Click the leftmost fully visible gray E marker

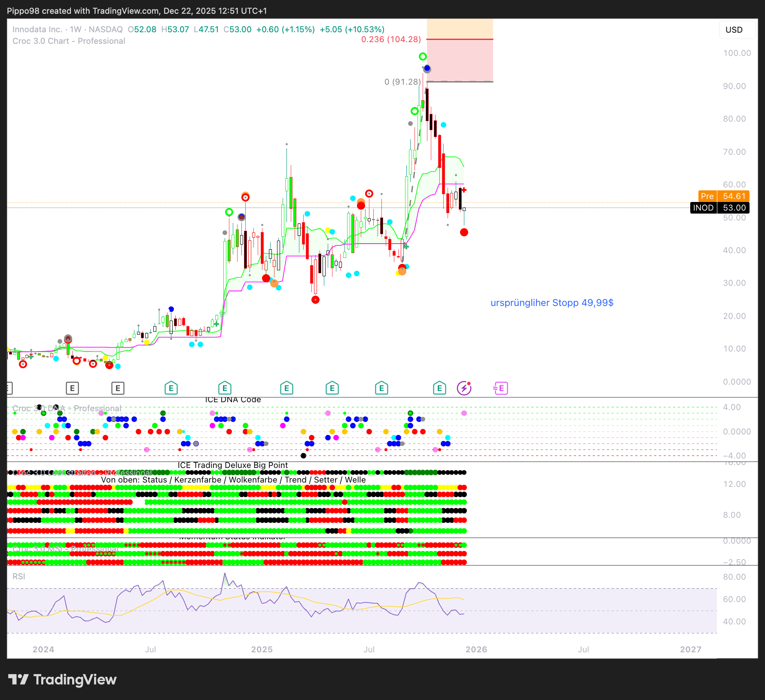pyautogui.click(x=72, y=388)
